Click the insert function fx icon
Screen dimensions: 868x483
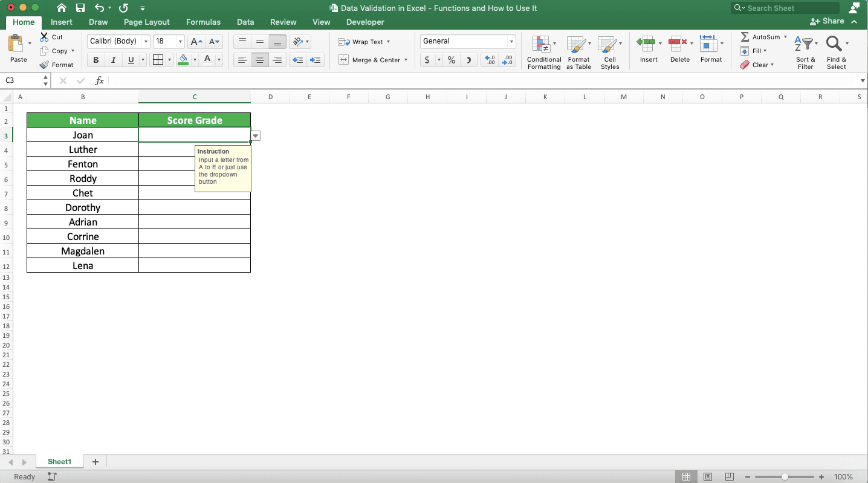[x=100, y=80]
